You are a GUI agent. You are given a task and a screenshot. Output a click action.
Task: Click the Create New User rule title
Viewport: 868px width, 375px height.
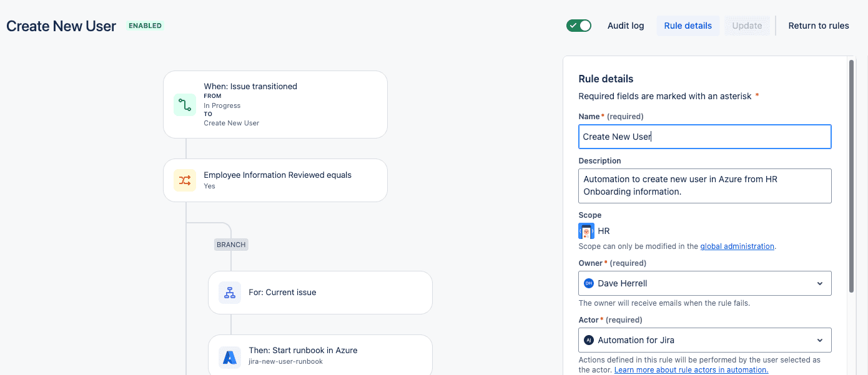pos(61,26)
